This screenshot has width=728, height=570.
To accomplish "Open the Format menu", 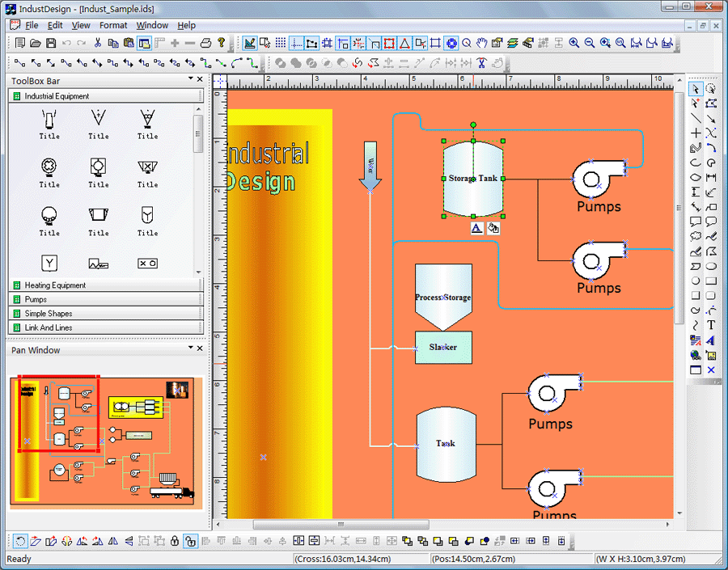I will point(113,25).
